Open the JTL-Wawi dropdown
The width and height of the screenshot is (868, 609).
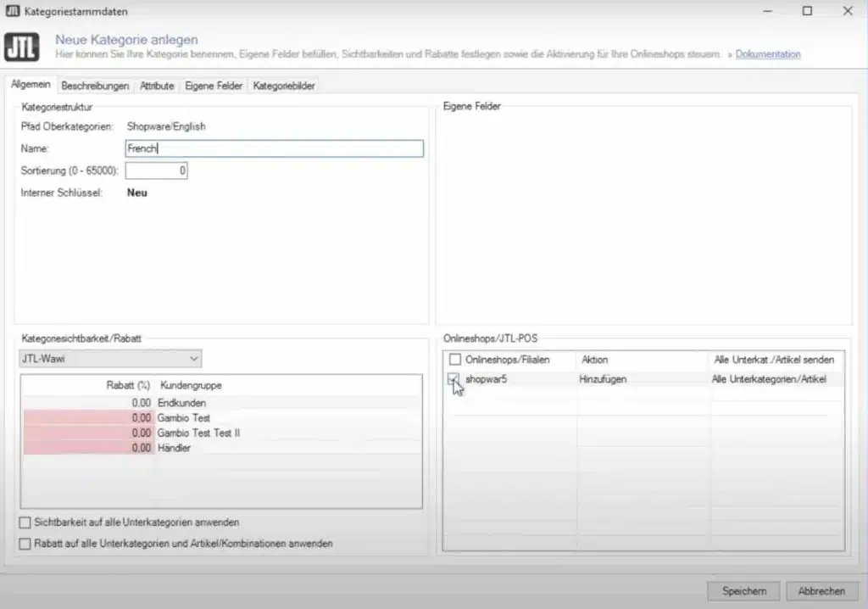111,359
